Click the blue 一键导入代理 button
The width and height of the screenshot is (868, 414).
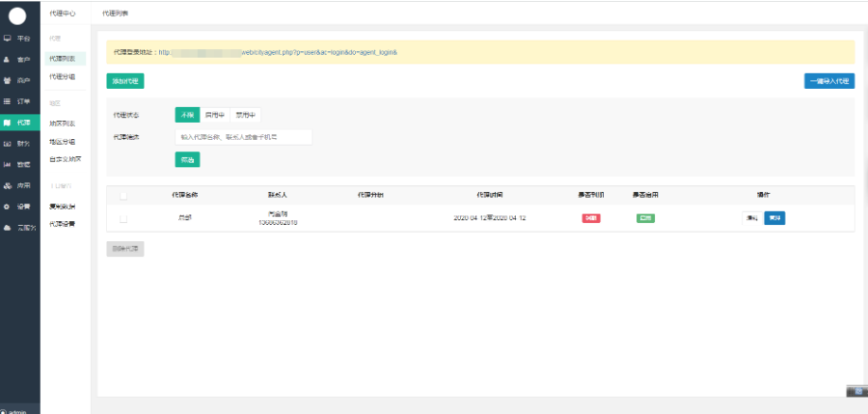click(x=828, y=81)
